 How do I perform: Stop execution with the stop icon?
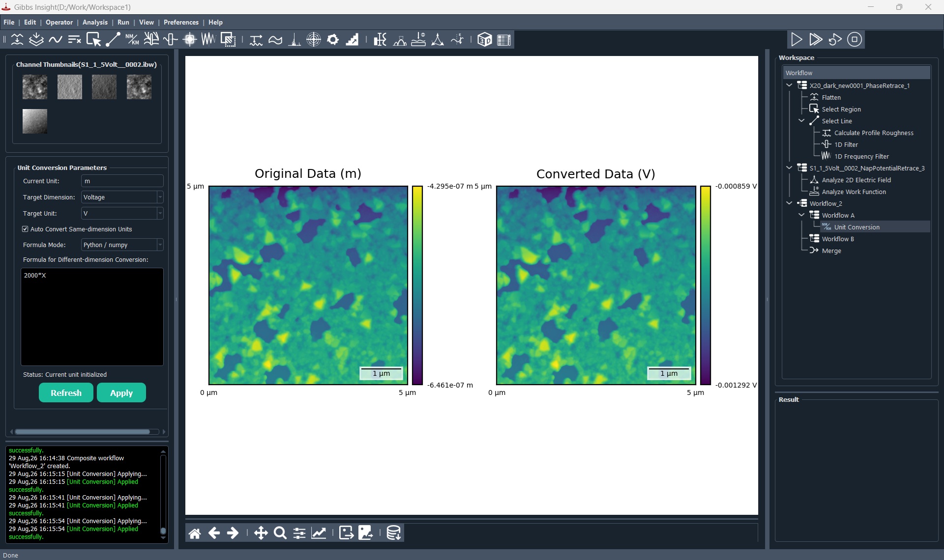pos(855,39)
